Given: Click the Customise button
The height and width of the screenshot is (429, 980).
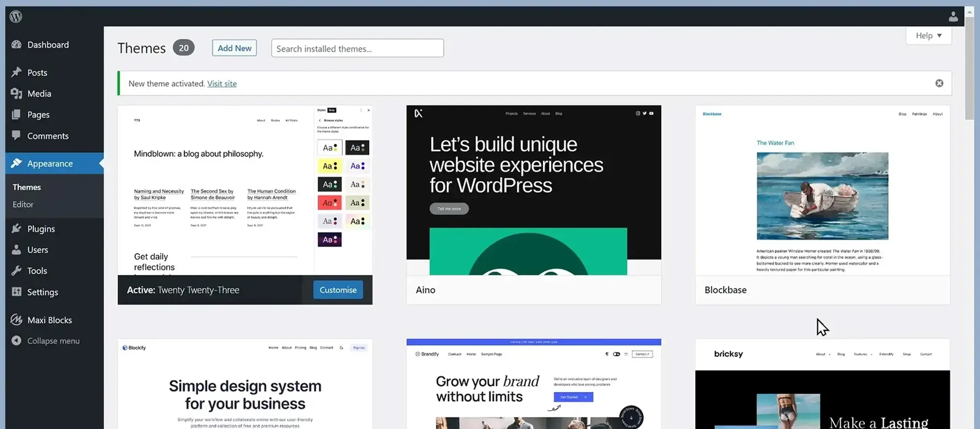Looking at the screenshot, I should click(x=338, y=290).
